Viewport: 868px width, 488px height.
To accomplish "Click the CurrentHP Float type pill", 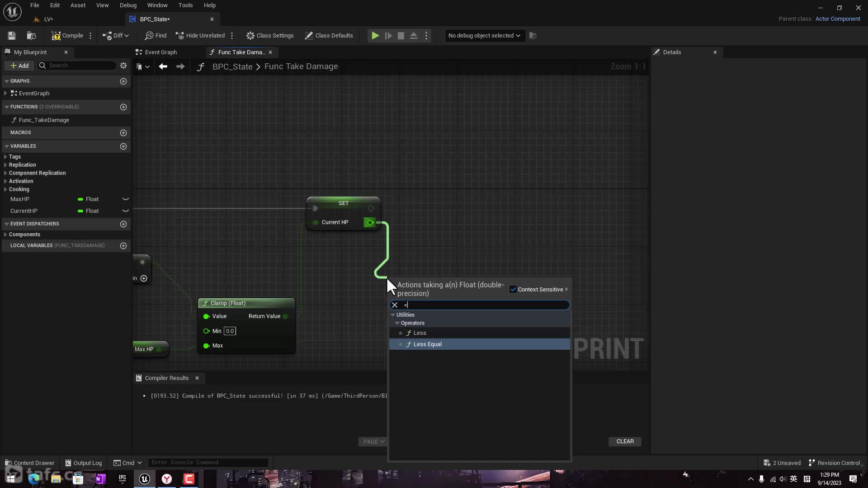I will 88,211.
